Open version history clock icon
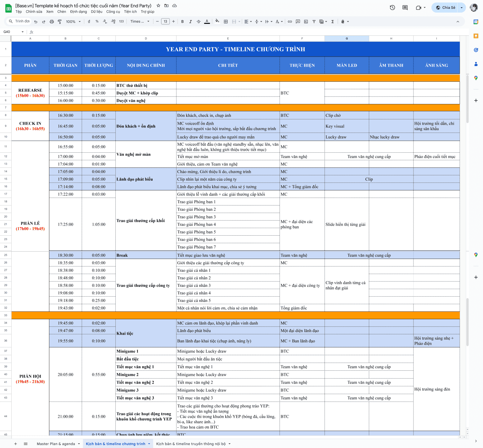Screen dimensions: 483x448 click(392, 8)
